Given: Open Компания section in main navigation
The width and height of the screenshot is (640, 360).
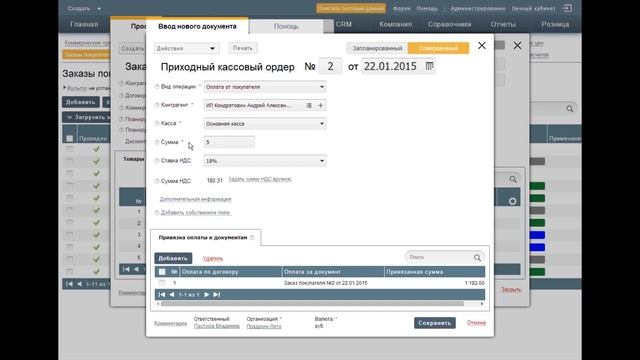Looking at the screenshot, I should [395, 24].
